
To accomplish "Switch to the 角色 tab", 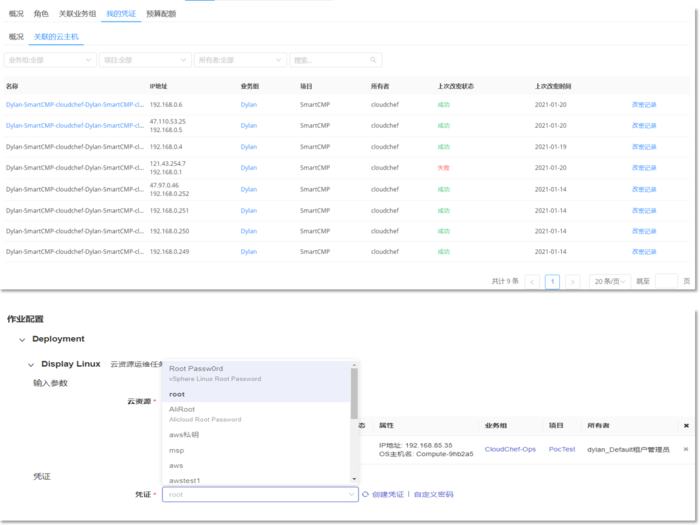I will 41,14.
